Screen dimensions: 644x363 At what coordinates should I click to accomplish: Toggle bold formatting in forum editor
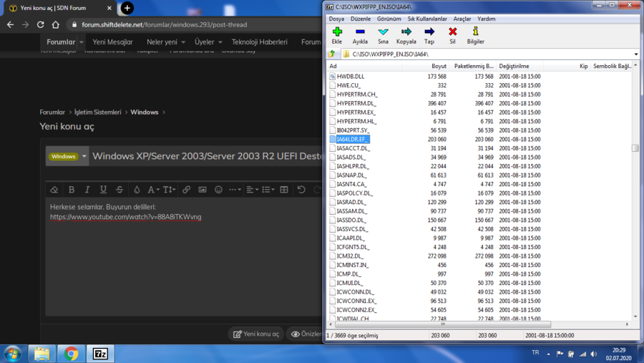tap(72, 190)
